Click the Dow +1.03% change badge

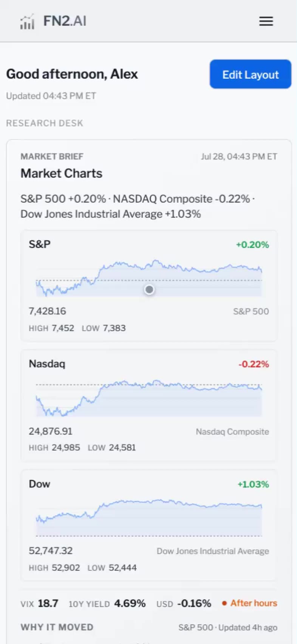coord(253,485)
